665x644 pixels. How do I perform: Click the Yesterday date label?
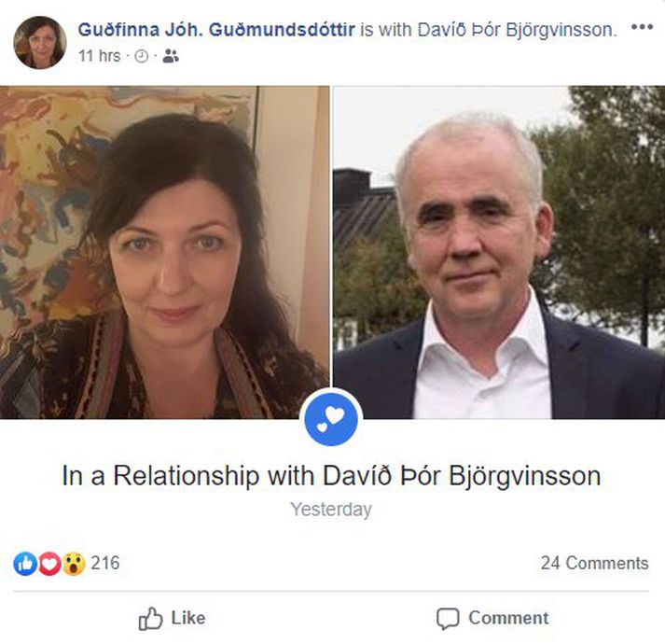click(331, 509)
